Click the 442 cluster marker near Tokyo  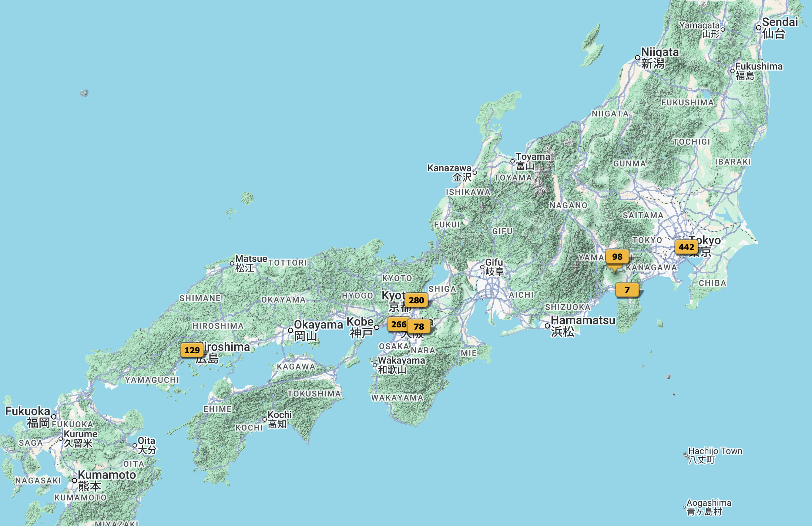[x=686, y=247]
